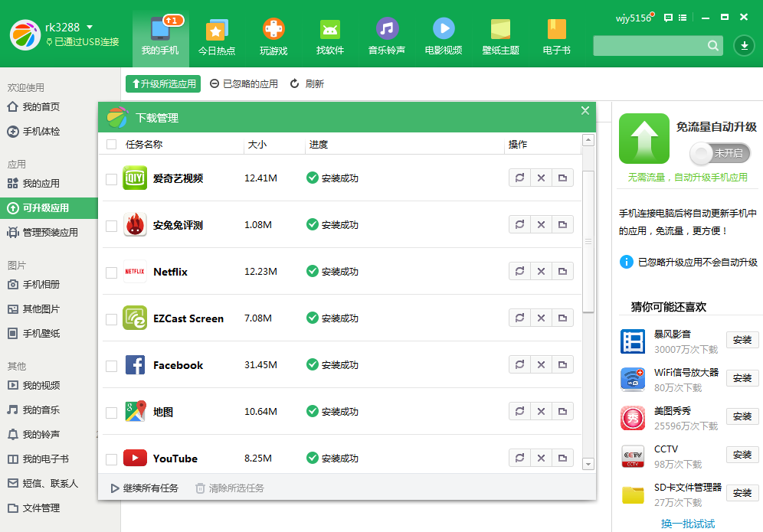Open 我的音乐 in sidebar
The image size is (763, 532).
point(34,410)
